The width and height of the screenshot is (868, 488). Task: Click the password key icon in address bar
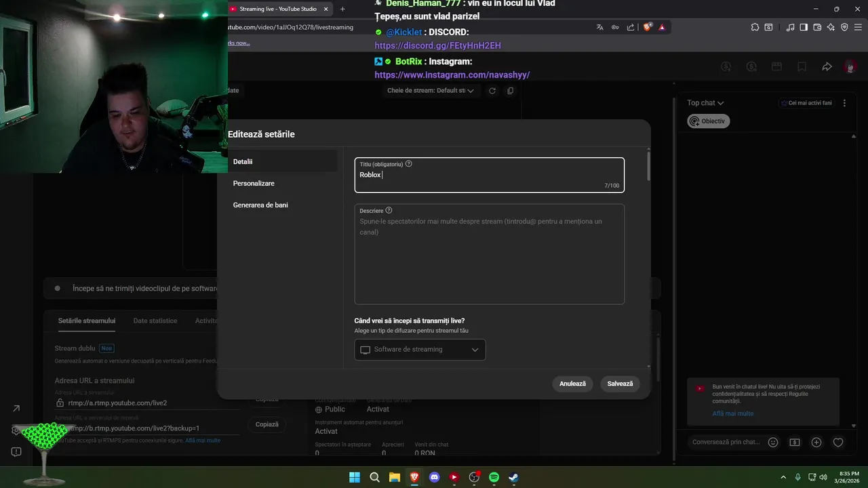615,27
